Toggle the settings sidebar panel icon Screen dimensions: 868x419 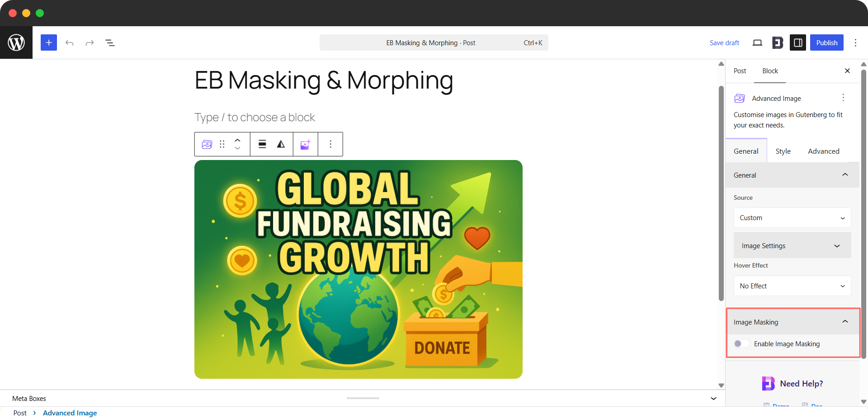click(798, 42)
